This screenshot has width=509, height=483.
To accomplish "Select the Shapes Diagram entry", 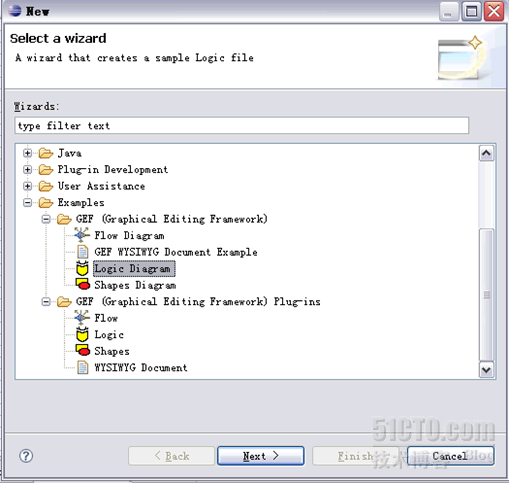I will pos(135,285).
